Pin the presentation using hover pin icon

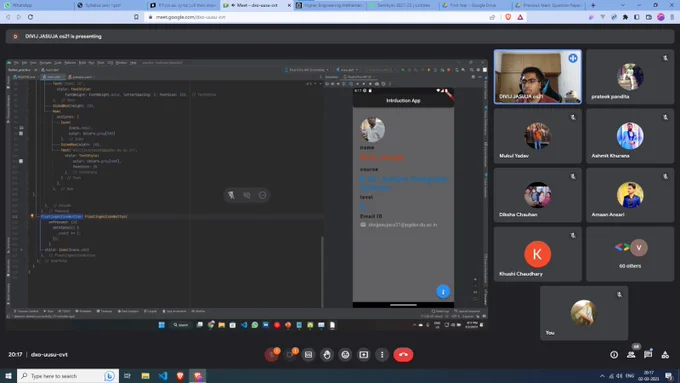(231, 195)
